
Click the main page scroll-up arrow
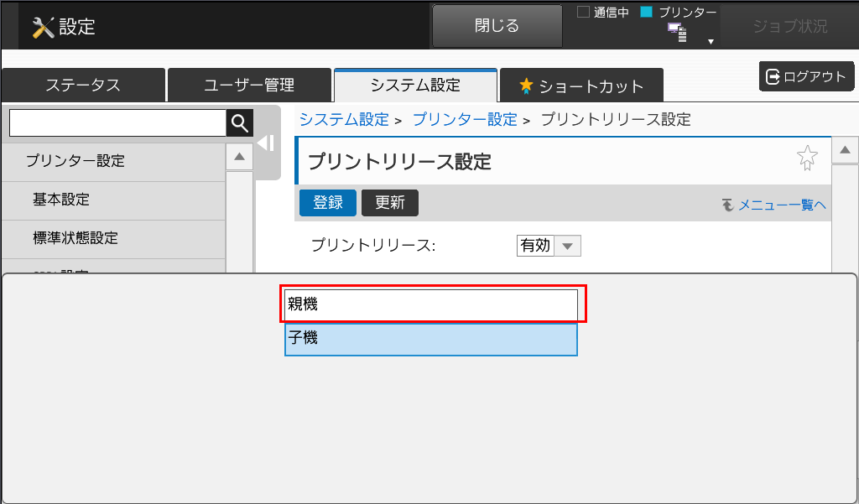(845, 150)
